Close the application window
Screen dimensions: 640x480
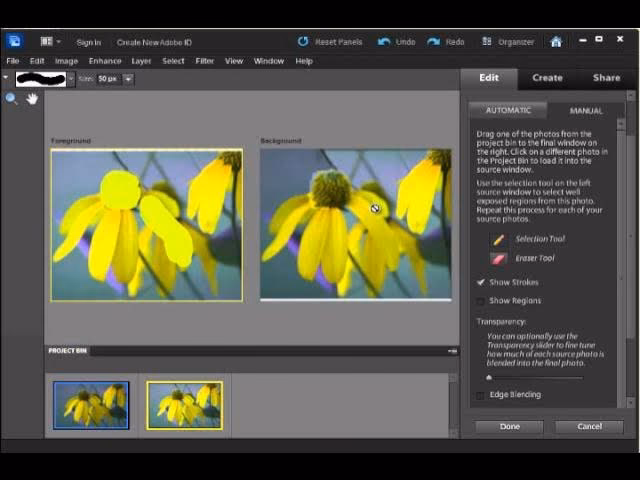coord(620,39)
